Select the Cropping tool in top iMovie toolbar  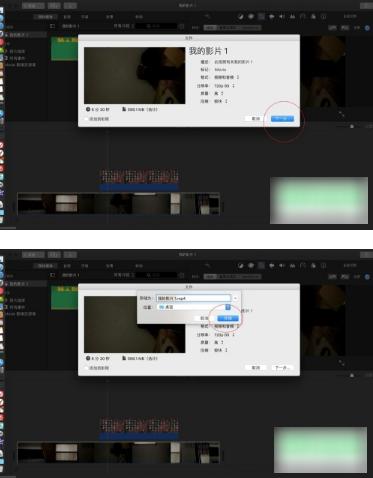coord(261,16)
